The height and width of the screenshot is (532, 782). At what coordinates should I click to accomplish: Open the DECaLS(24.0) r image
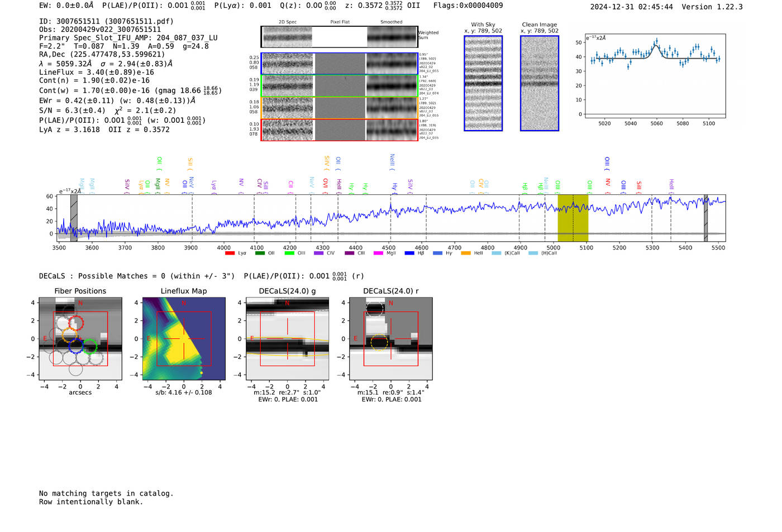coord(391,339)
